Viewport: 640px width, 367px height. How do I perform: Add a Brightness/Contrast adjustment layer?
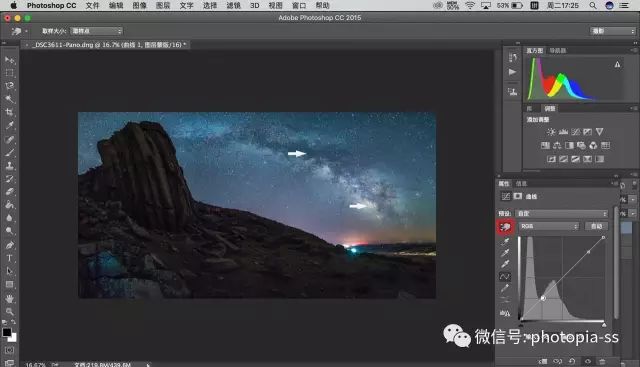[551, 132]
